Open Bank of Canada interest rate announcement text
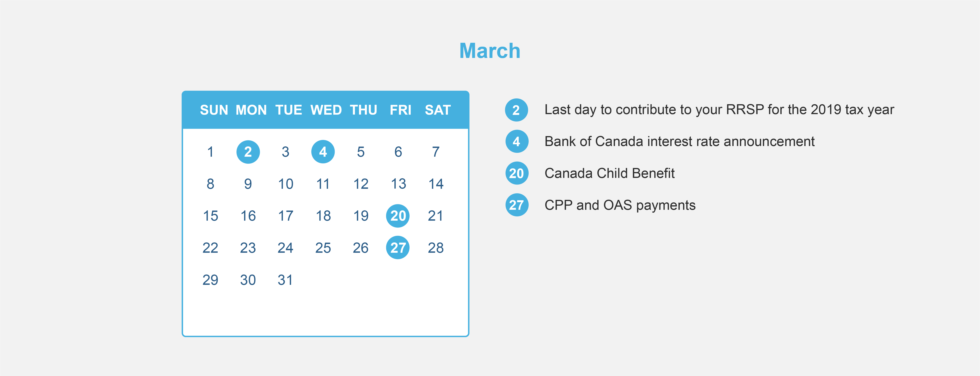The image size is (980, 376). [x=680, y=141]
